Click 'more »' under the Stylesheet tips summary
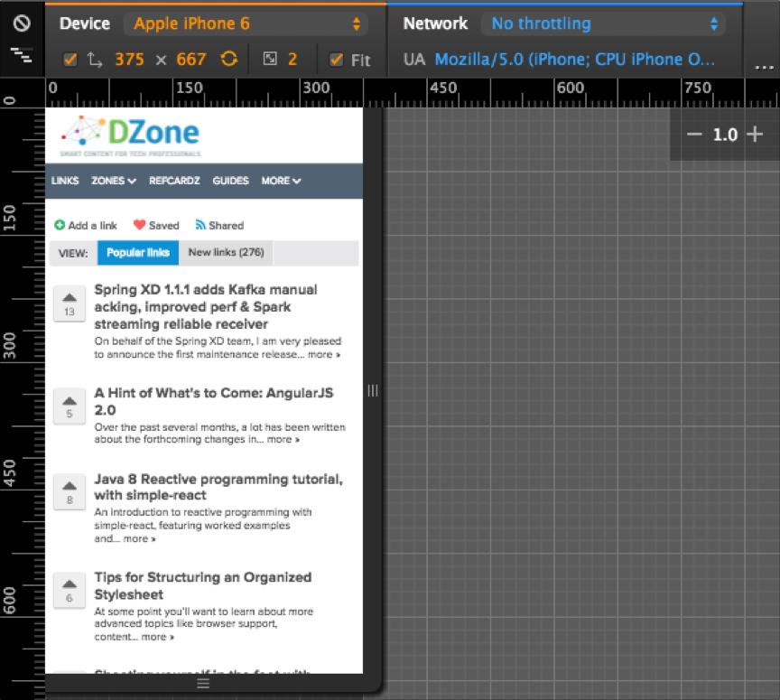780x700 pixels. pos(158,637)
